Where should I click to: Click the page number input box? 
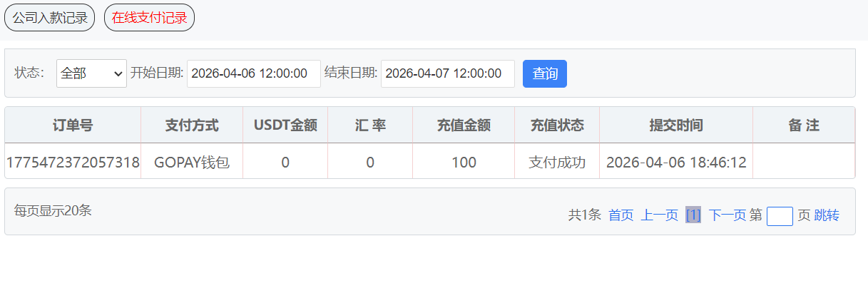(780, 216)
